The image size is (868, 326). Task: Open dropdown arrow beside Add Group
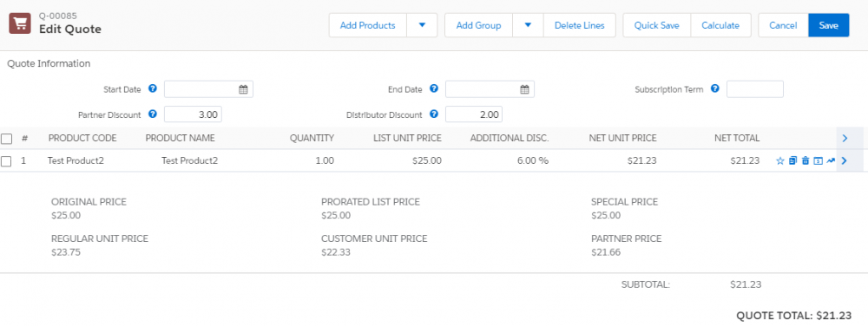528,25
